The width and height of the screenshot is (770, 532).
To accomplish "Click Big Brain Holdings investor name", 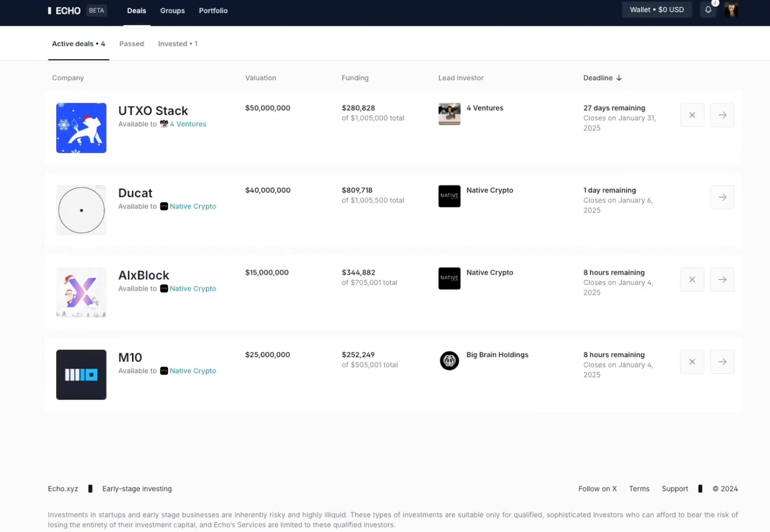I will pyautogui.click(x=497, y=355).
